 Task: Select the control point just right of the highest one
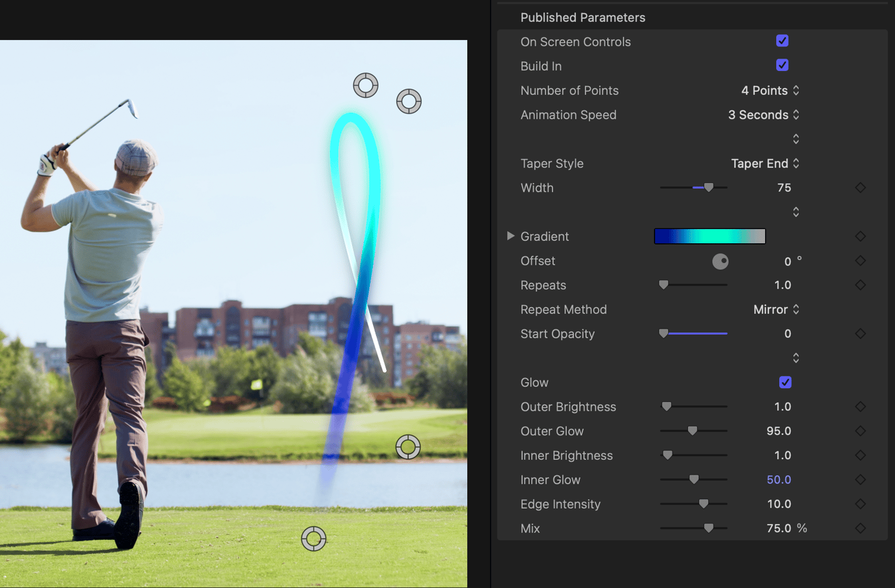(409, 101)
